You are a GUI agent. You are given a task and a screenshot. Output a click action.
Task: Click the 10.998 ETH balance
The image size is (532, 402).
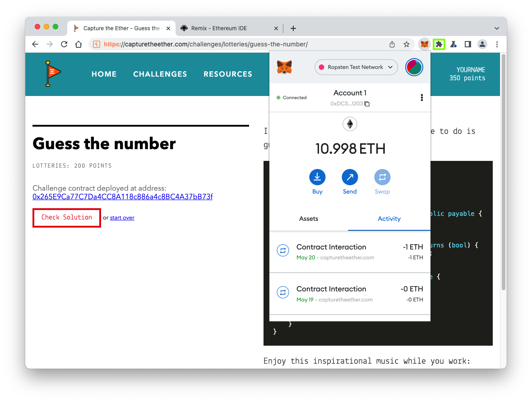(x=350, y=149)
